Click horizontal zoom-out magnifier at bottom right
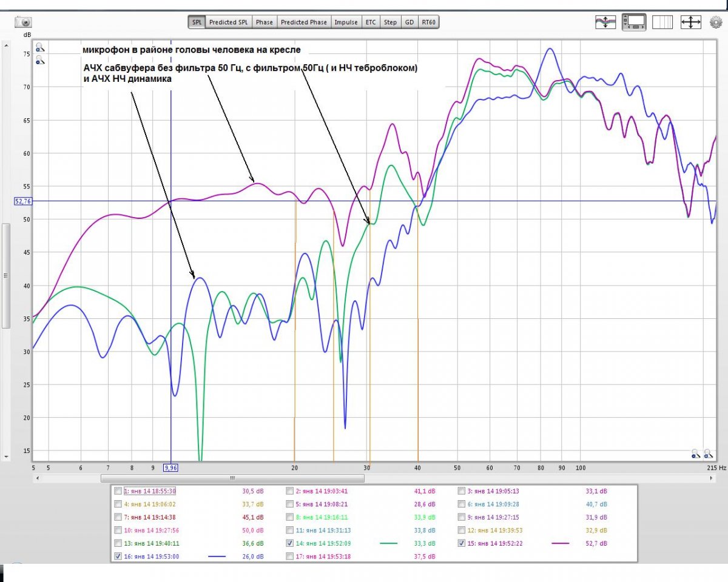 [695, 453]
